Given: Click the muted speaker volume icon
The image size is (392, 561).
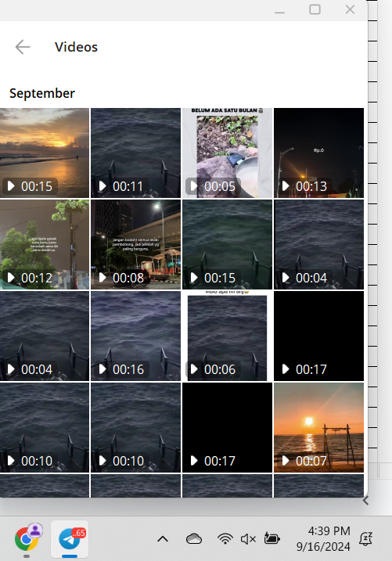Looking at the screenshot, I should coord(248,539).
